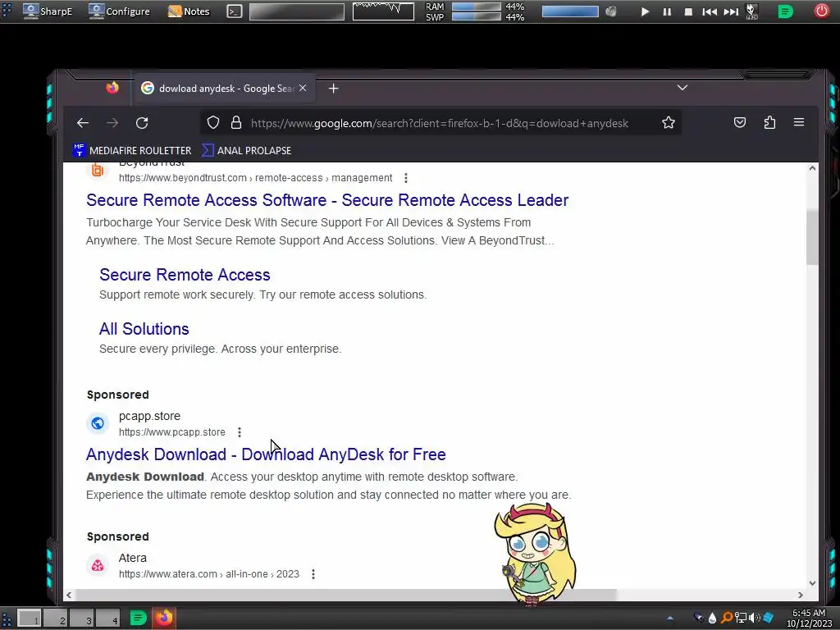Adjust the top bar volume slider
This screenshot has height=630, width=840.
pos(570,11)
